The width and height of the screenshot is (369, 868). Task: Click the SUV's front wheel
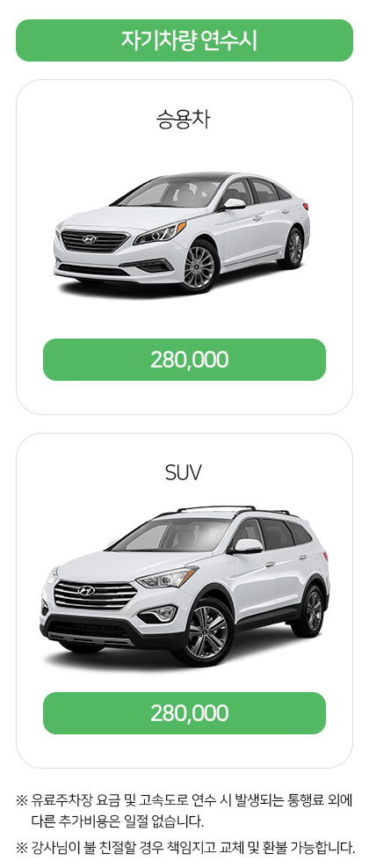pos(206,632)
